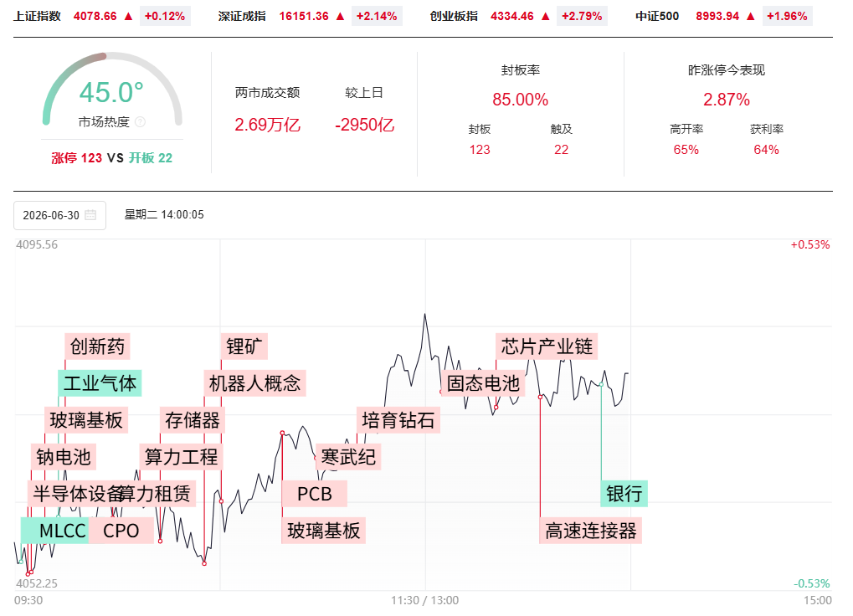
Task: Click the 培育钻石 sector tag
Action: pyautogui.click(x=398, y=420)
